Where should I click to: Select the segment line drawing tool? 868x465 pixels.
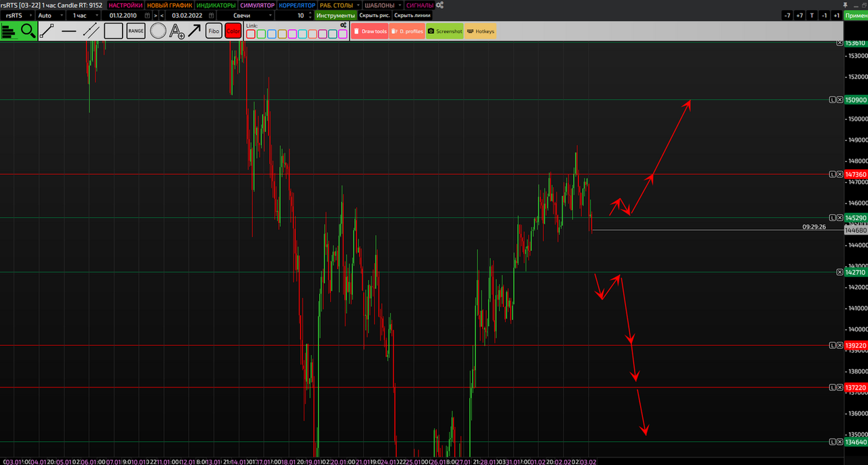47,31
